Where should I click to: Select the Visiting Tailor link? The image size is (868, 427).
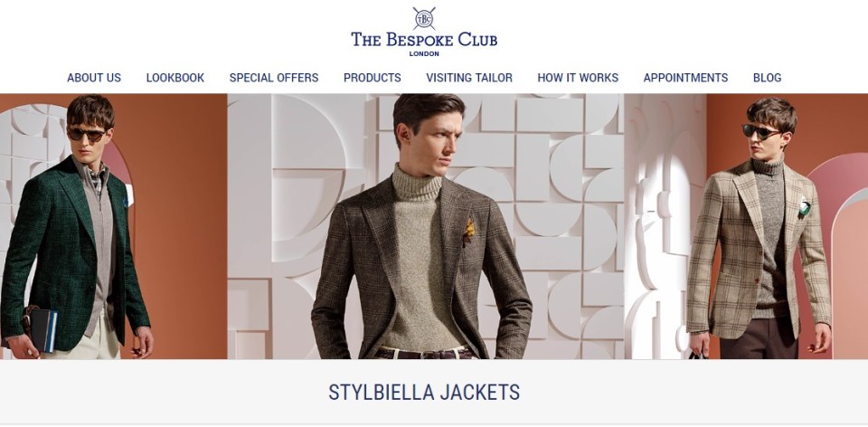point(469,78)
